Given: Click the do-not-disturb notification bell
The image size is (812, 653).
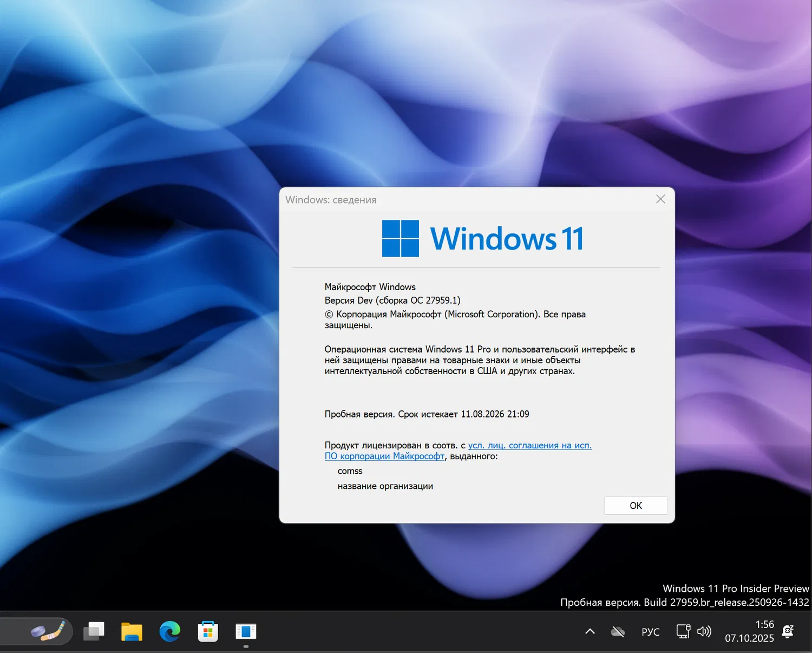Looking at the screenshot, I should click(x=787, y=631).
